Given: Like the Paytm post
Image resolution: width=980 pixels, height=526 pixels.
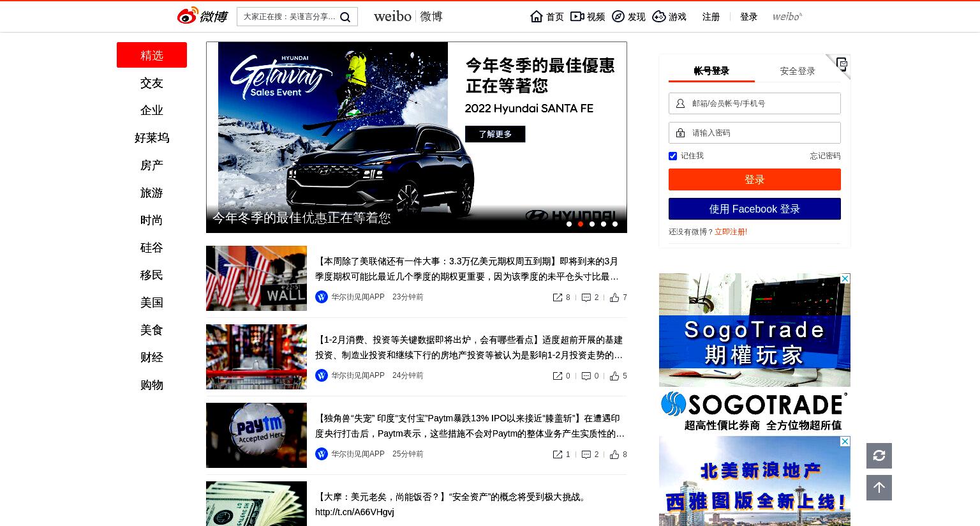Looking at the screenshot, I should (x=614, y=455).
